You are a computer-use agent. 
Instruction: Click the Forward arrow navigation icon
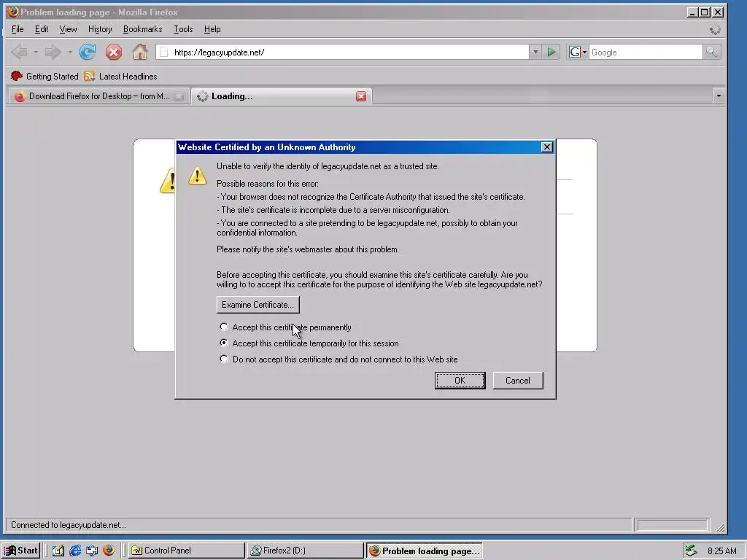(x=53, y=52)
